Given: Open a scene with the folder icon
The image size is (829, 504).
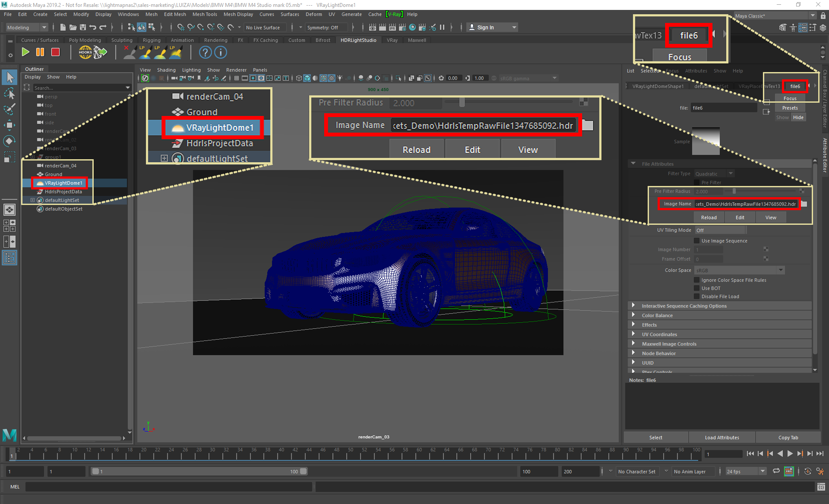Looking at the screenshot, I should coord(73,27).
